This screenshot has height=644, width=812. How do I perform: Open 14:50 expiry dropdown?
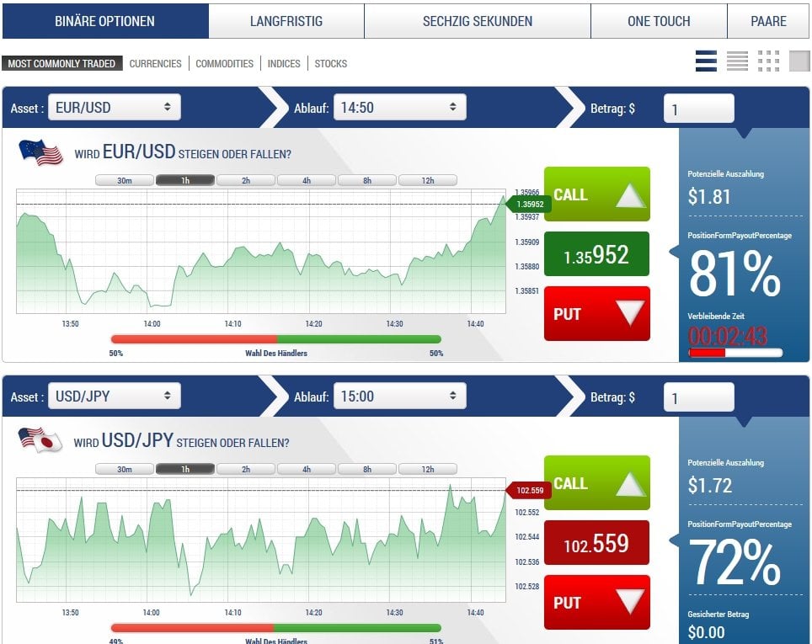[x=400, y=107]
